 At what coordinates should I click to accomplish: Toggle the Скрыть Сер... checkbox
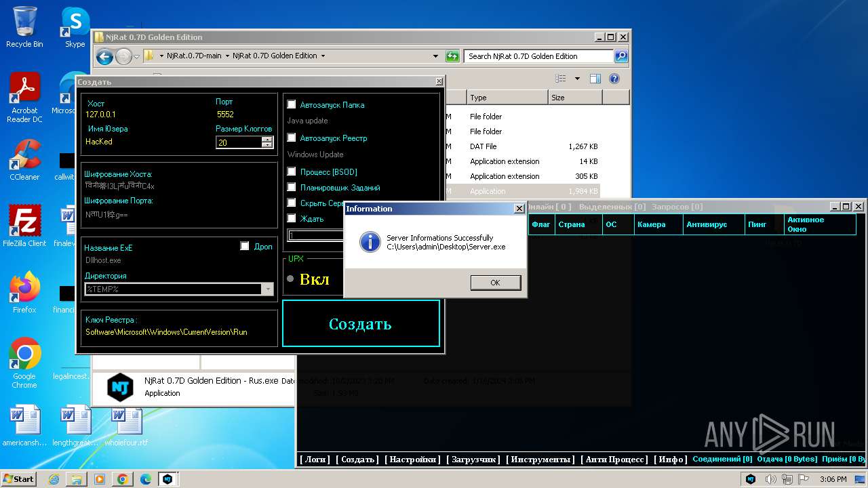[x=292, y=203]
